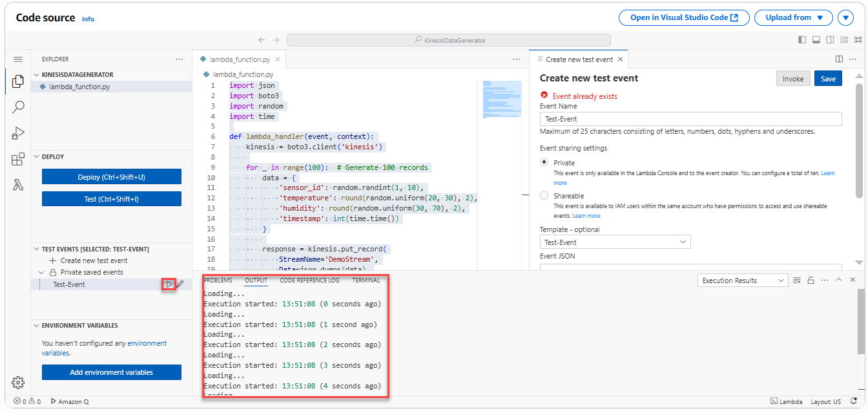Open the Extensions view icon
This screenshot has width=868, height=413.
18,160
